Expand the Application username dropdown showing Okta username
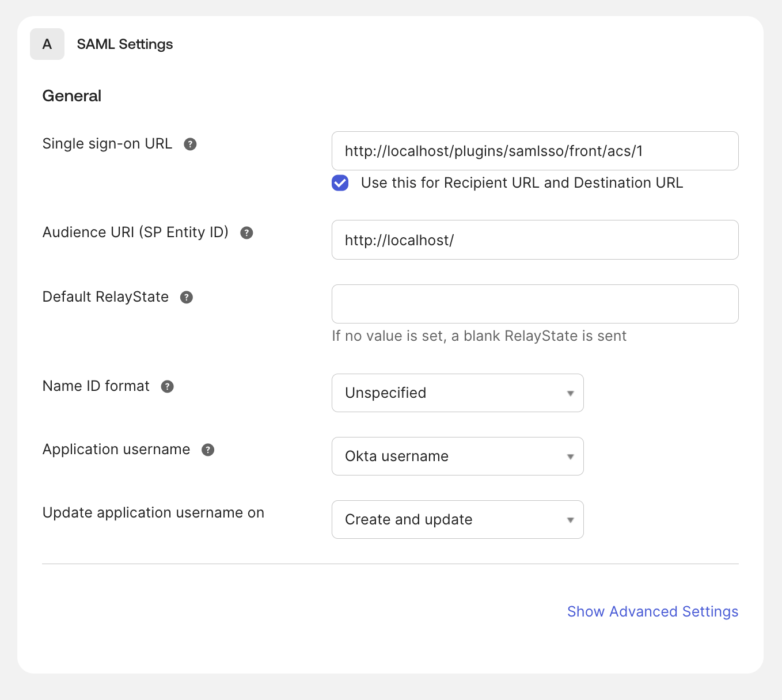Screen dimensions: 782x700 pos(457,456)
